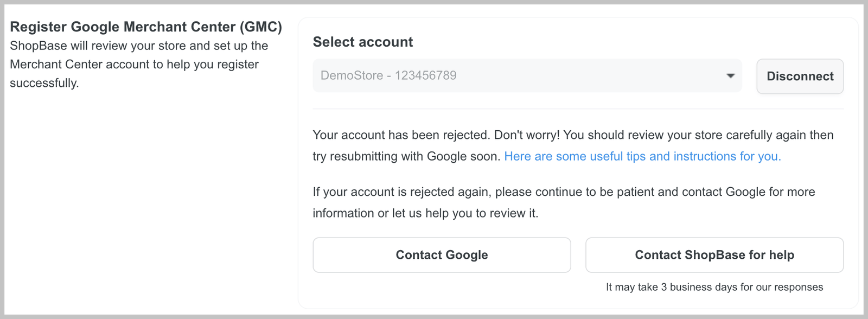Click the Select account heading
Image resolution: width=868 pixels, height=319 pixels.
point(362,42)
